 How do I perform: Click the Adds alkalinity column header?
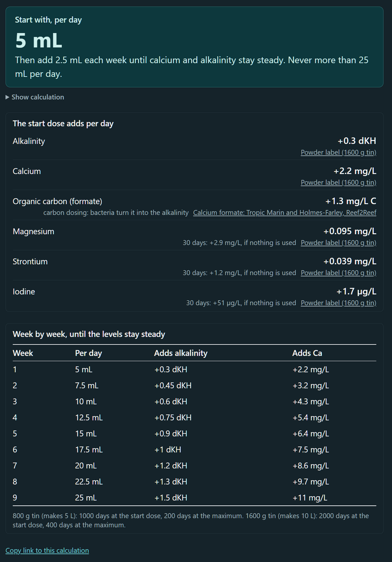click(181, 353)
